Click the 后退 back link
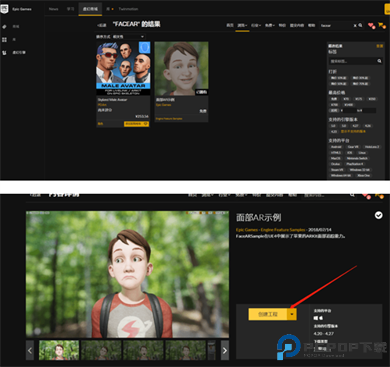The width and height of the screenshot is (390, 367). coord(102,25)
